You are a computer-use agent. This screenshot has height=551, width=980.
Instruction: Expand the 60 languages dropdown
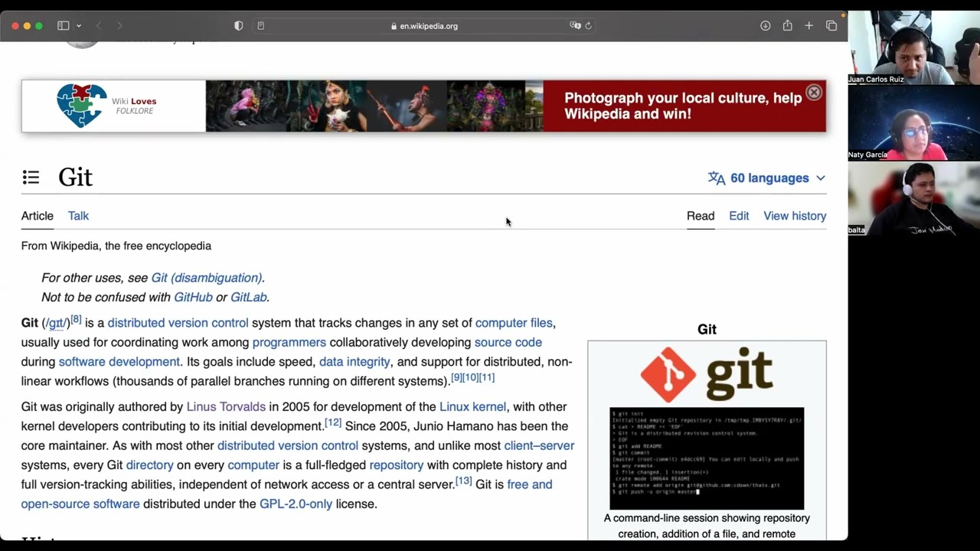click(767, 178)
